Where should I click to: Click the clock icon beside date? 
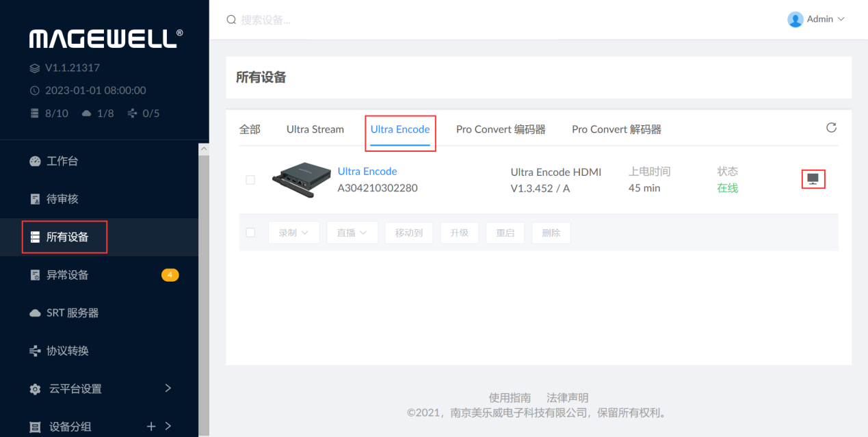click(x=36, y=90)
